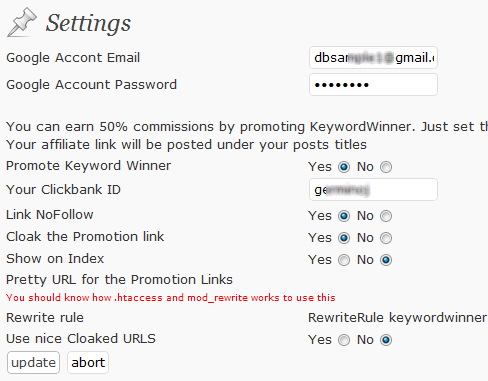Set Cloak the Promotion link to No
The height and width of the screenshot is (381, 488).
tap(386, 238)
